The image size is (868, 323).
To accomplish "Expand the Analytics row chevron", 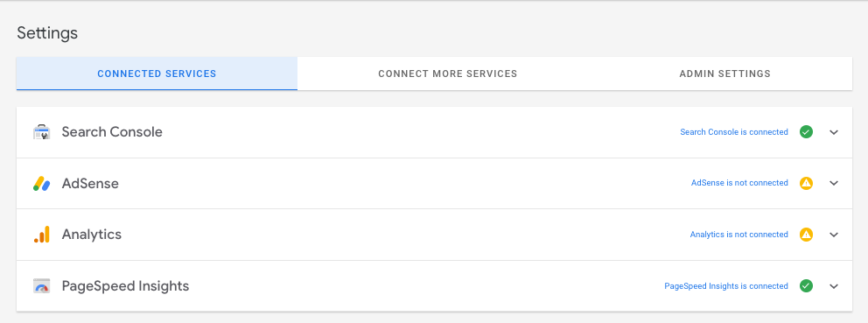I will [834, 235].
